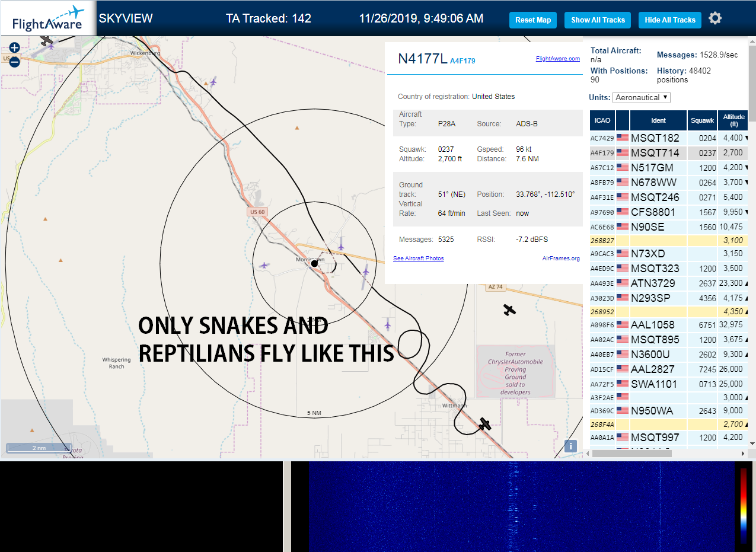This screenshot has width=756, height=552.
Task: Select the CFS8801 aircraft row
Action: coord(669,212)
